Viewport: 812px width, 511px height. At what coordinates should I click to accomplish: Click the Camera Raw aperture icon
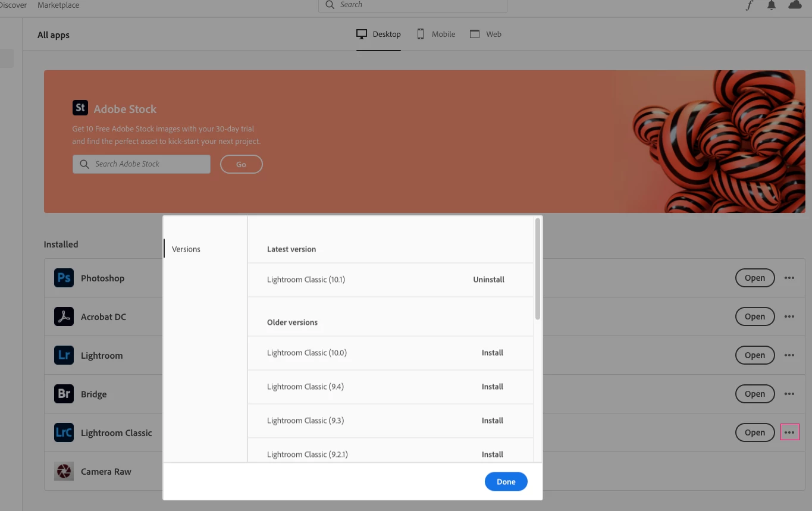click(64, 471)
